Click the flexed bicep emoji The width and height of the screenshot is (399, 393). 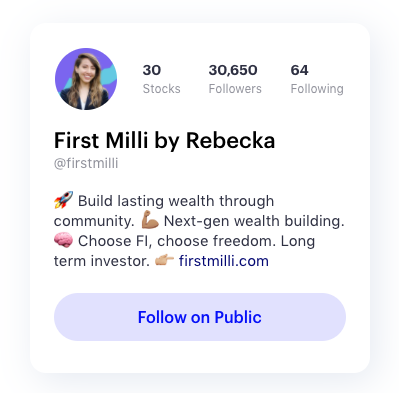[150, 220]
